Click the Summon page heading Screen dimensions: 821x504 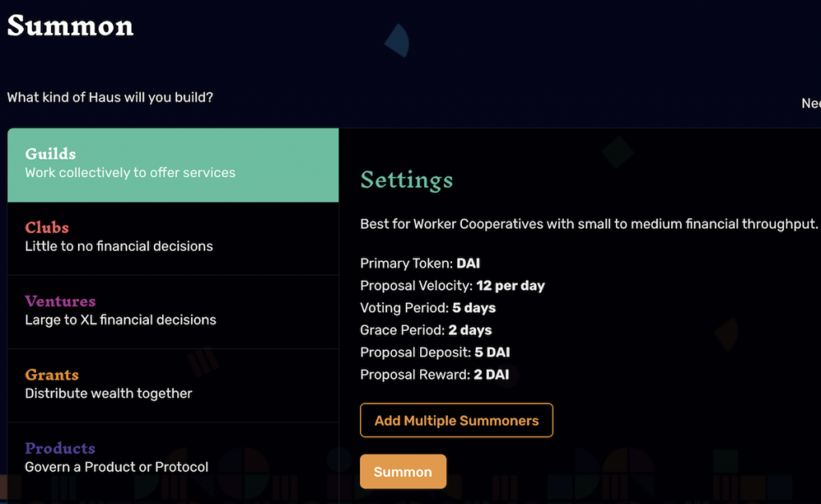click(x=71, y=26)
